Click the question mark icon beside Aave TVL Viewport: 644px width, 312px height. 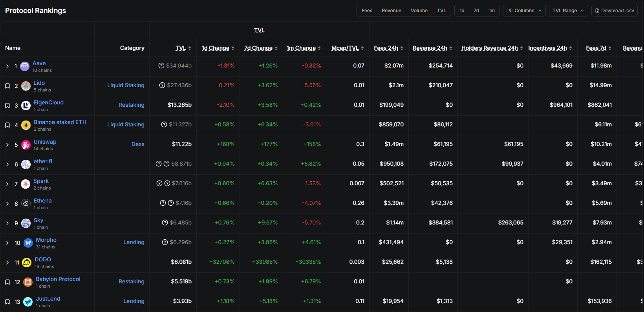pos(161,66)
